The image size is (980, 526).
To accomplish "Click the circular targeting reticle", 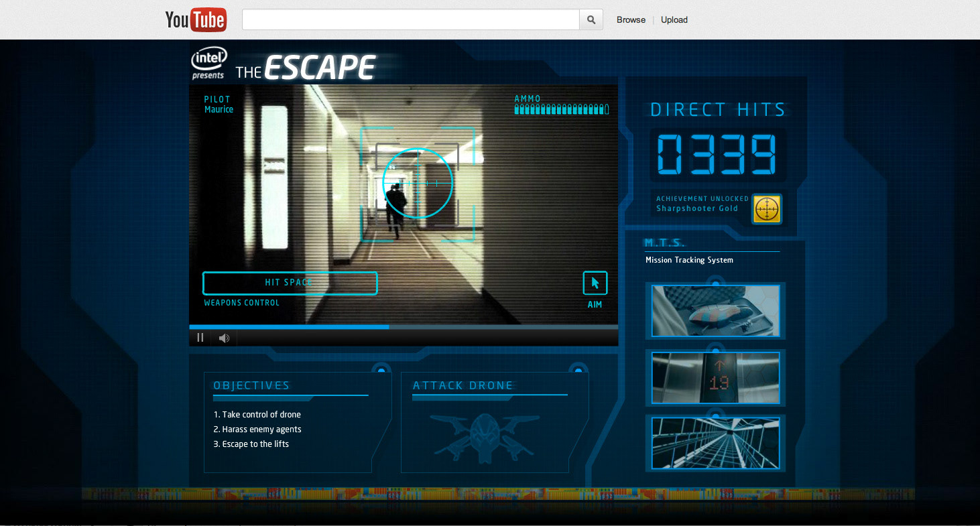I will pos(418,183).
